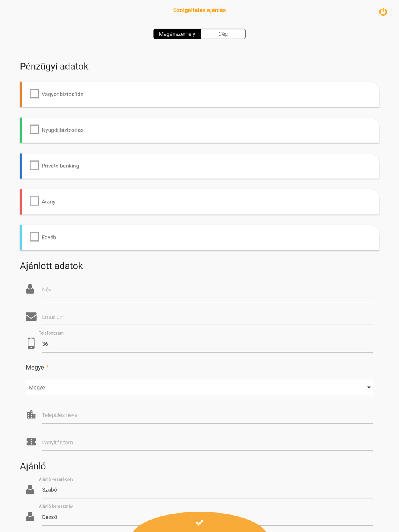Click the building icon beside Település neve
Screen dimensions: 399x532
(31, 414)
